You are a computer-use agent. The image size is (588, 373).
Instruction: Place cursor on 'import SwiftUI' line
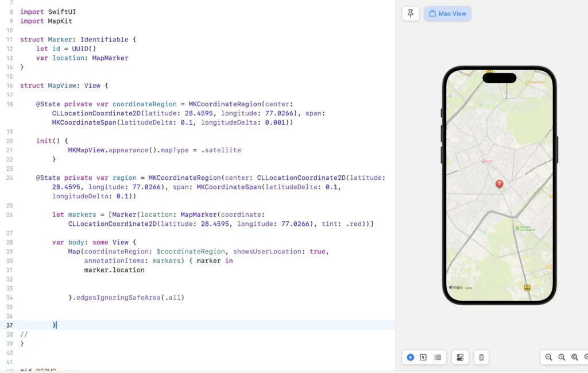(x=48, y=12)
